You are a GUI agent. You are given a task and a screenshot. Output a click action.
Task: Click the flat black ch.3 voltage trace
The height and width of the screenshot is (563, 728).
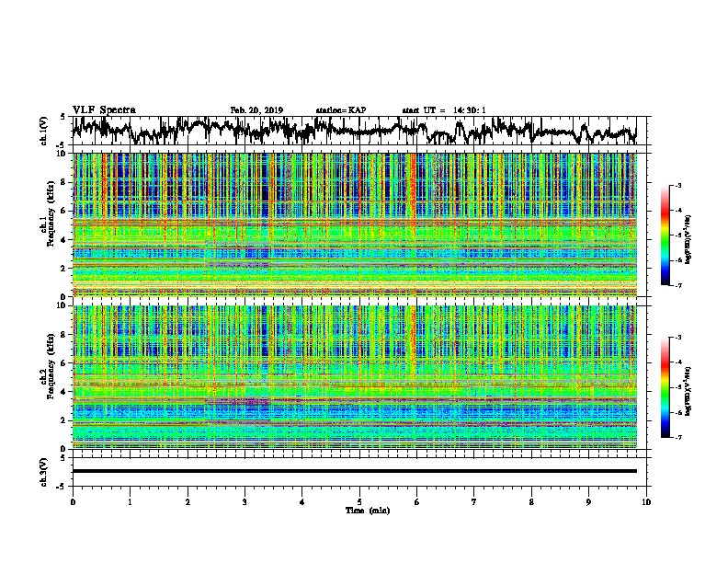click(355, 471)
